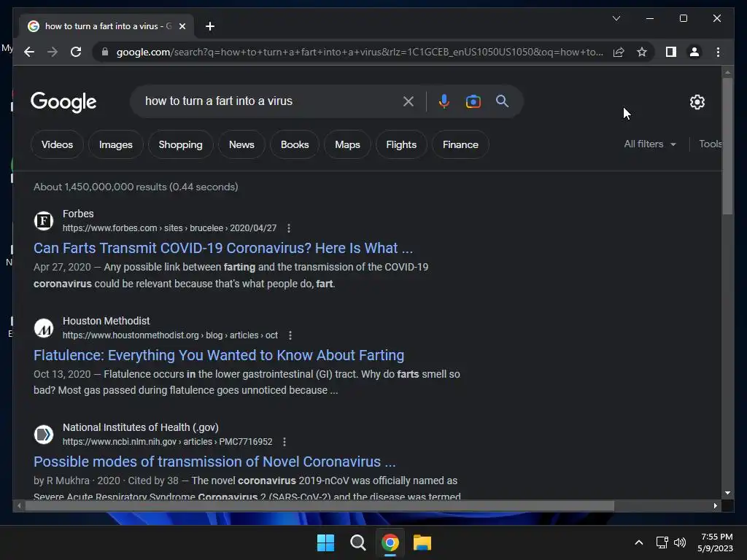
Task: Open a new browser tab
Action: 209,26
